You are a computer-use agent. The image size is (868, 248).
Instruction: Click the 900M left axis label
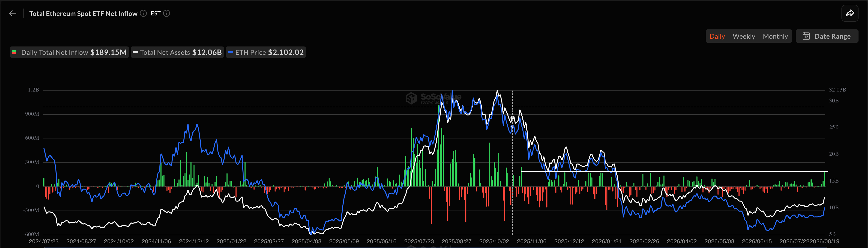pos(32,114)
